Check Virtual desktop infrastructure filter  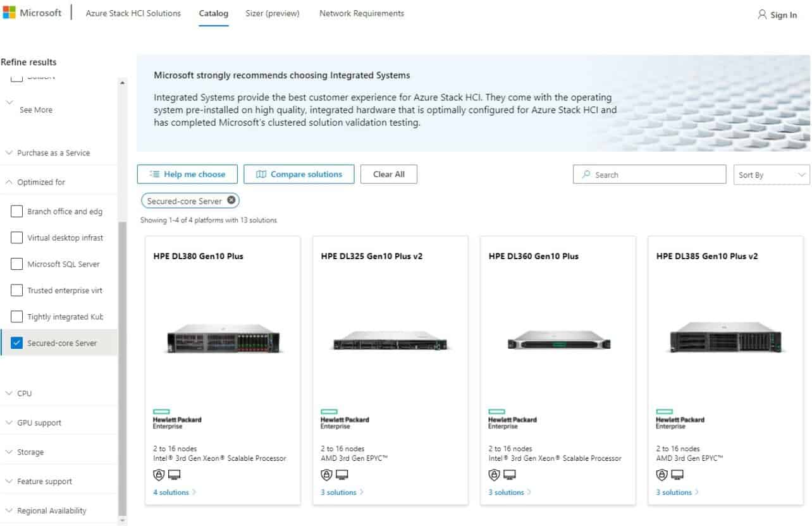pos(17,238)
